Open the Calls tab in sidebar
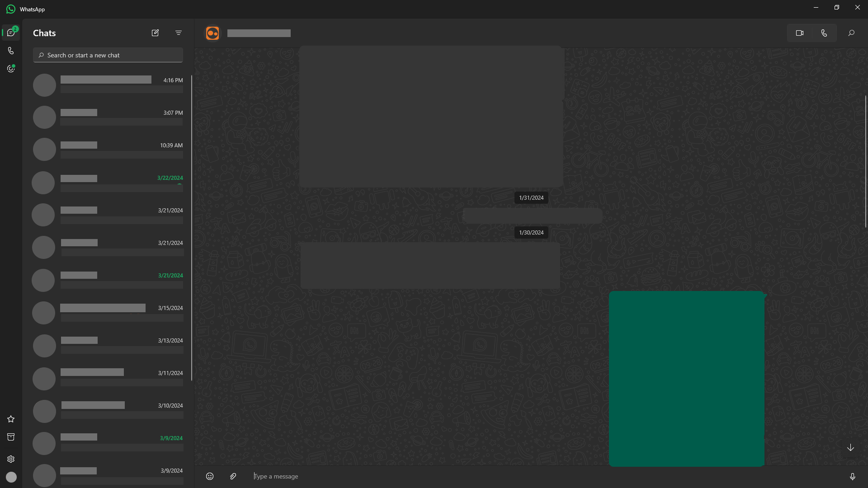 pyautogui.click(x=11, y=51)
